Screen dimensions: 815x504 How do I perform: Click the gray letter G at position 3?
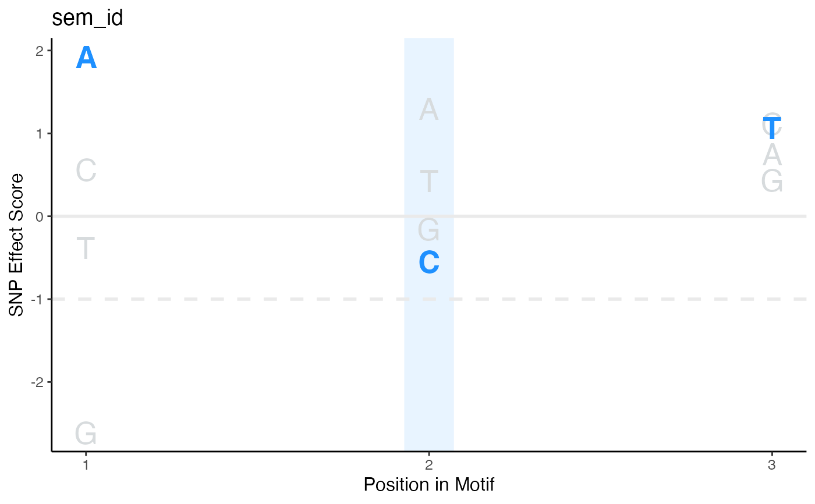(x=772, y=181)
